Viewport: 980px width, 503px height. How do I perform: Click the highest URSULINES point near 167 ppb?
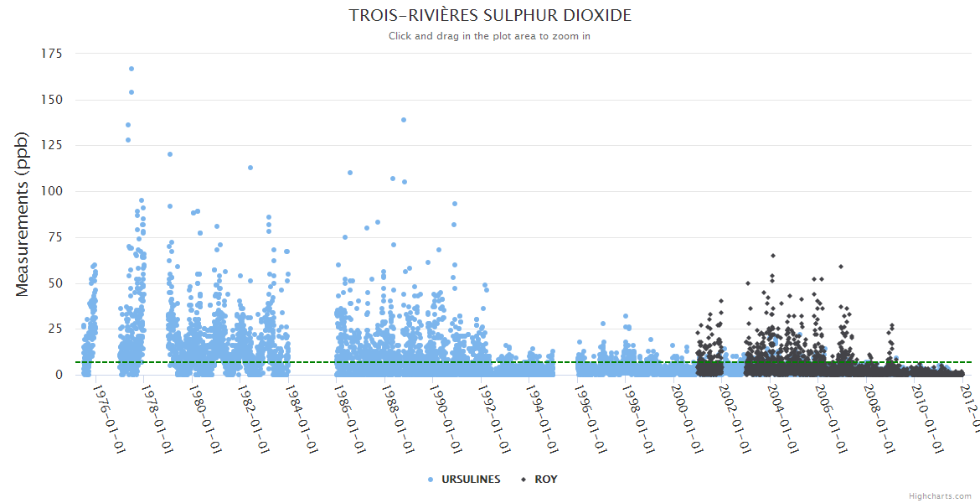click(x=132, y=69)
